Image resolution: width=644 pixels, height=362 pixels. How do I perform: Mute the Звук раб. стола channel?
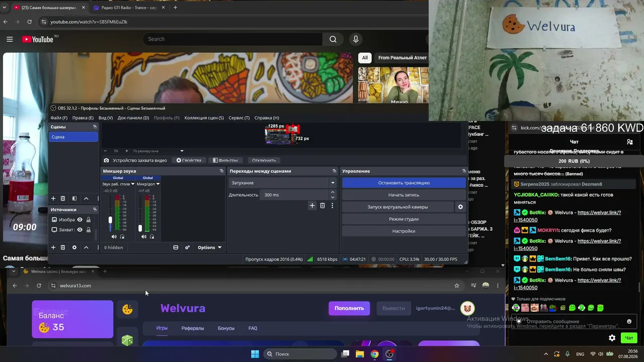click(114, 237)
